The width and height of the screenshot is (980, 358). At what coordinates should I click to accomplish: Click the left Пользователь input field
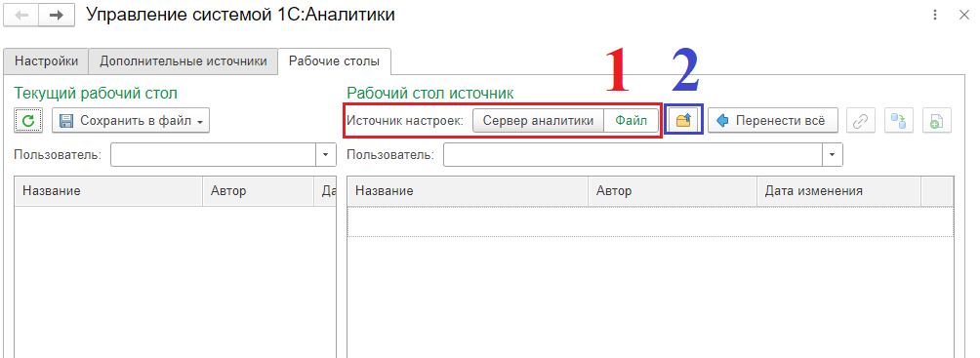(213, 154)
